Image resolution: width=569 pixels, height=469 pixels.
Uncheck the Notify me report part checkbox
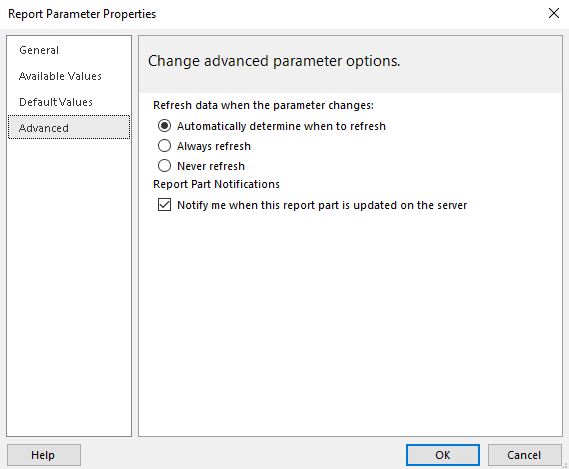[164, 205]
